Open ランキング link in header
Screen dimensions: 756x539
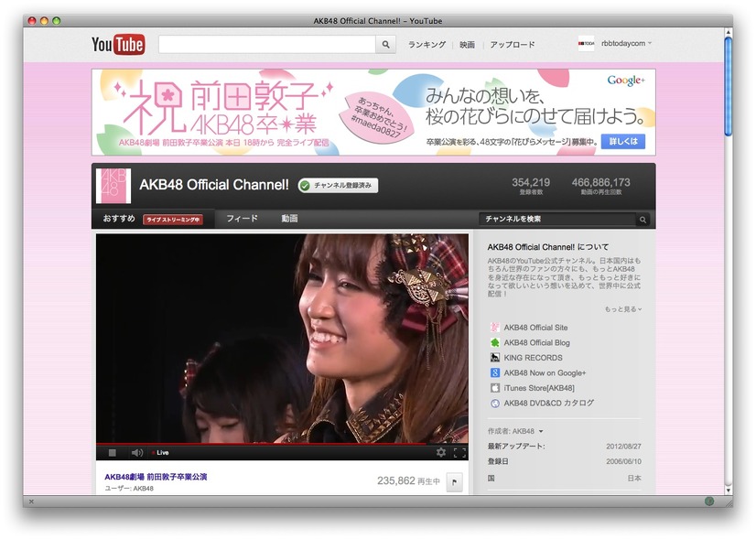point(427,44)
